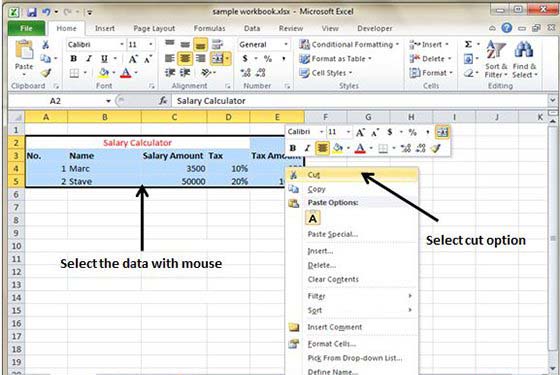Open Conditional Formatting dropdown
The image size is (560, 375).
click(349, 45)
